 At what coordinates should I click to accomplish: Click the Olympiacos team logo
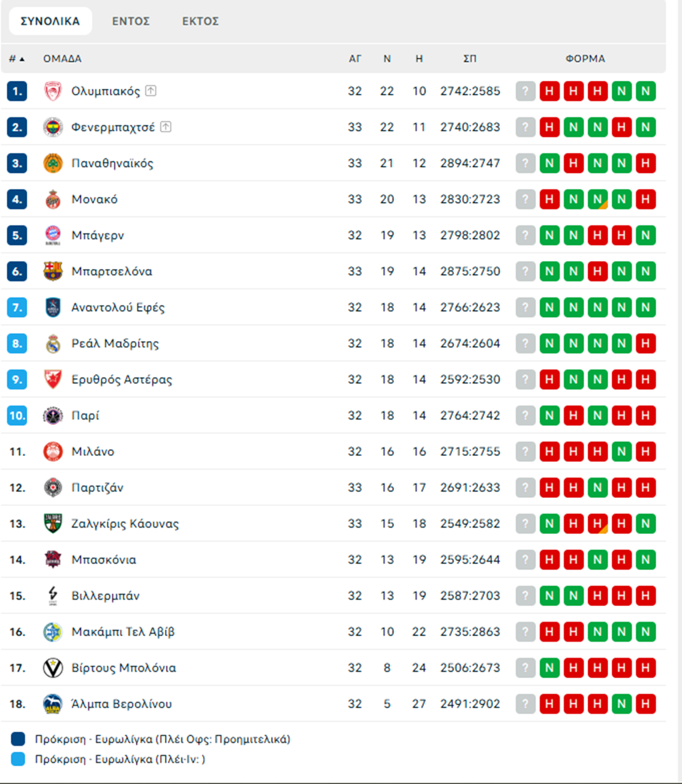53,91
